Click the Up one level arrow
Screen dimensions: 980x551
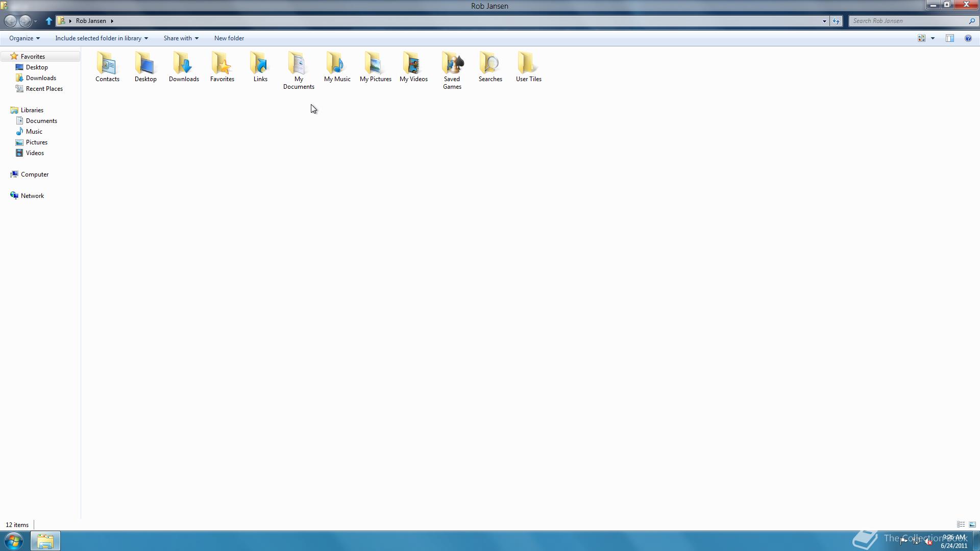coord(49,21)
